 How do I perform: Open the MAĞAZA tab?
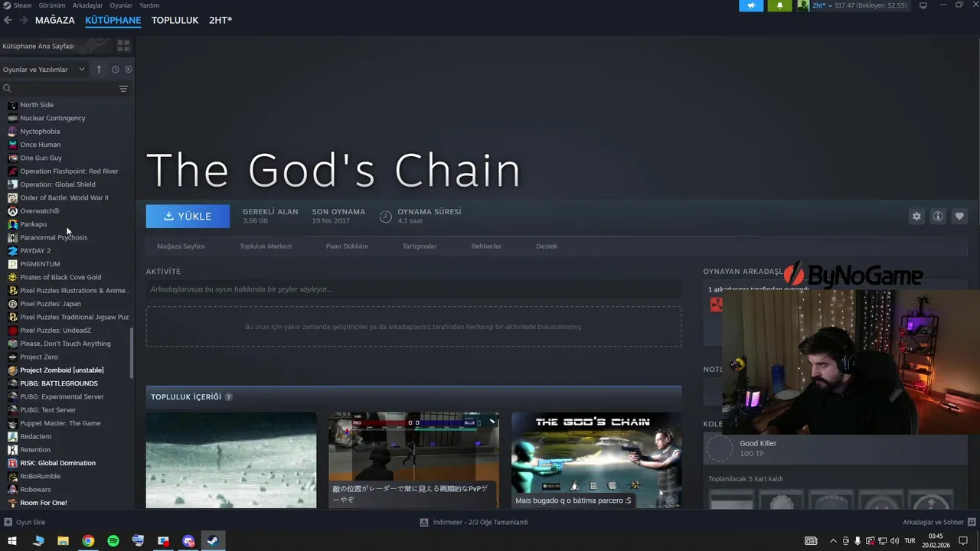(55, 20)
